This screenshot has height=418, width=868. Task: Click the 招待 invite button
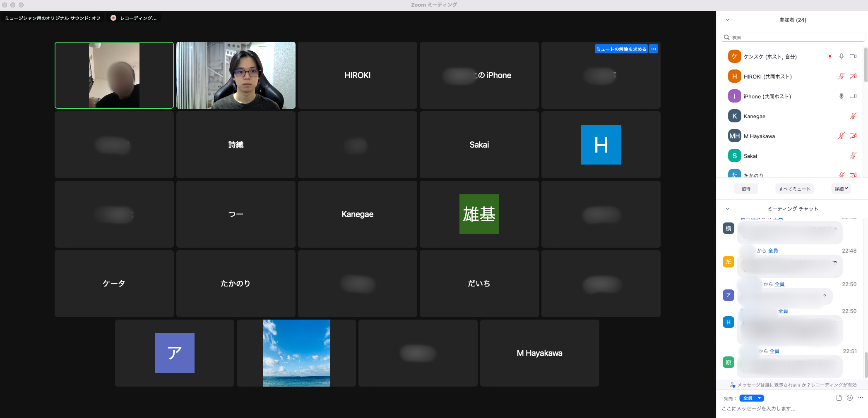[x=746, y=189]
